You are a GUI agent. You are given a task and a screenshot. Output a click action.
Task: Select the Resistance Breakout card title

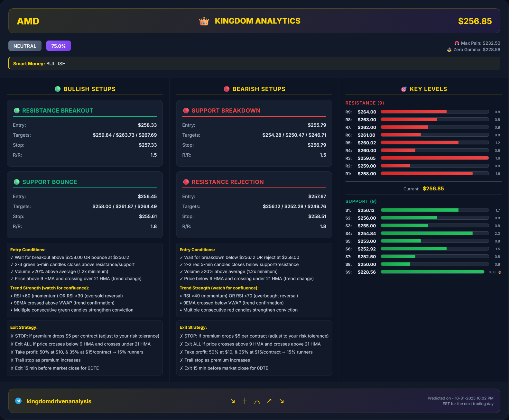click(58, 111)
